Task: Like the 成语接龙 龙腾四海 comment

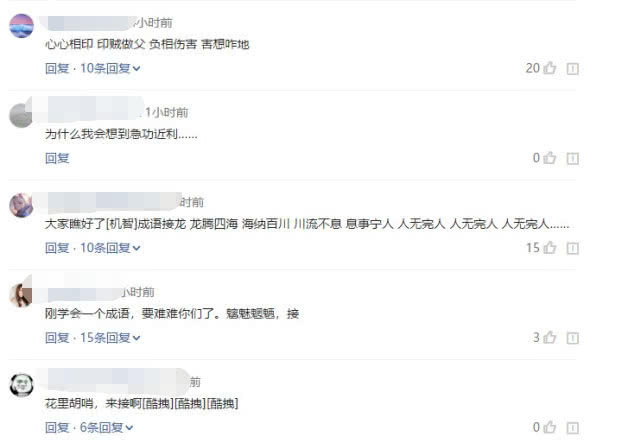Action: point(550,248)
